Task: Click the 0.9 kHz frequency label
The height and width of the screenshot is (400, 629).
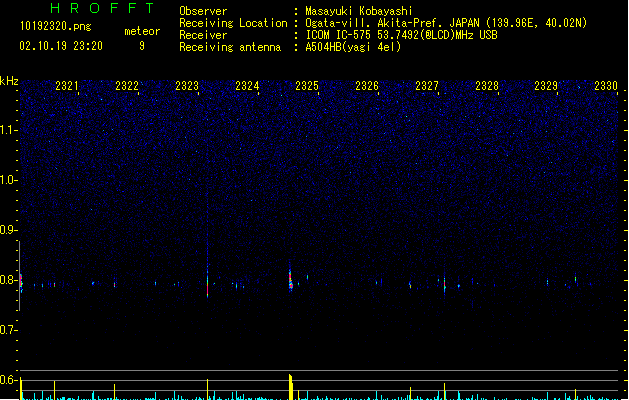Action: point(8,230)
